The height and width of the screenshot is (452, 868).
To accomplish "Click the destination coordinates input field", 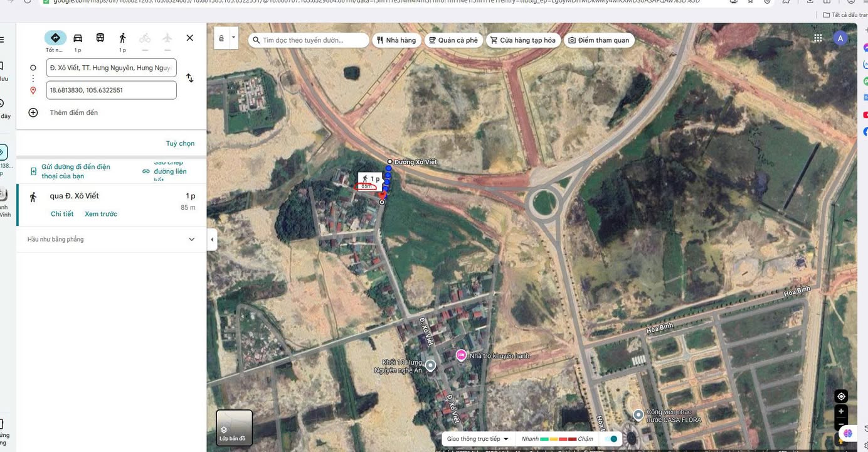I will point(111,90).
